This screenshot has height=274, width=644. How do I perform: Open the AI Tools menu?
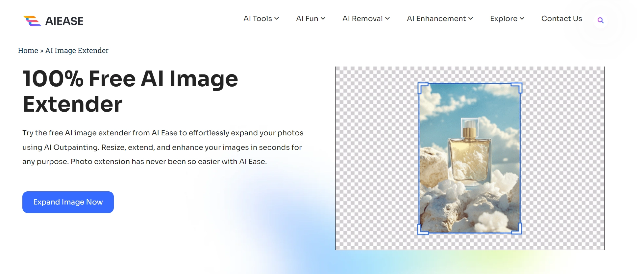click(x=261, y=19)
